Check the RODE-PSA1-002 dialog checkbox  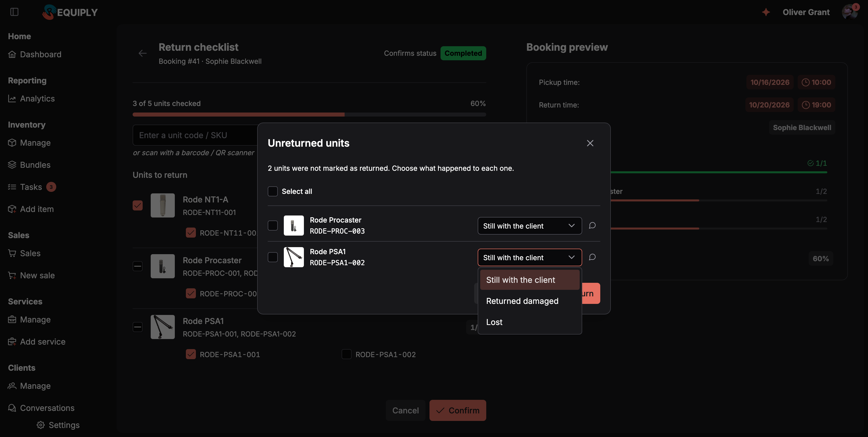pyautogui.click(x=273, y=257)
